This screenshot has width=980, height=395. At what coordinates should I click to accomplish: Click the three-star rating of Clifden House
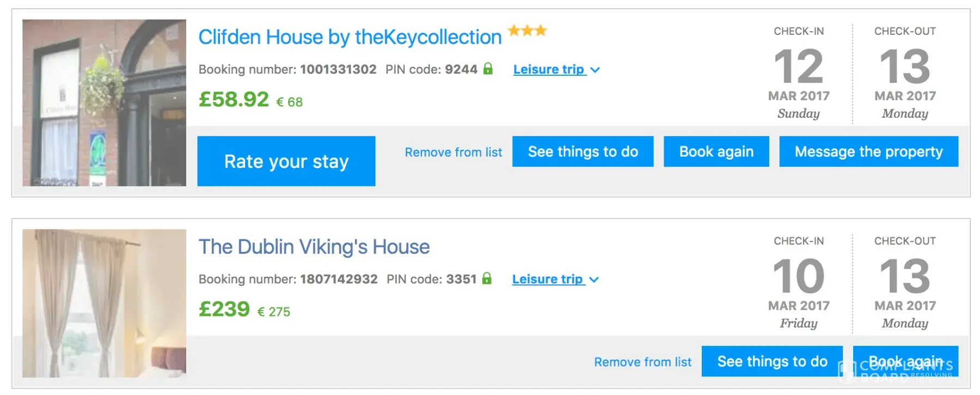(527, 31)
